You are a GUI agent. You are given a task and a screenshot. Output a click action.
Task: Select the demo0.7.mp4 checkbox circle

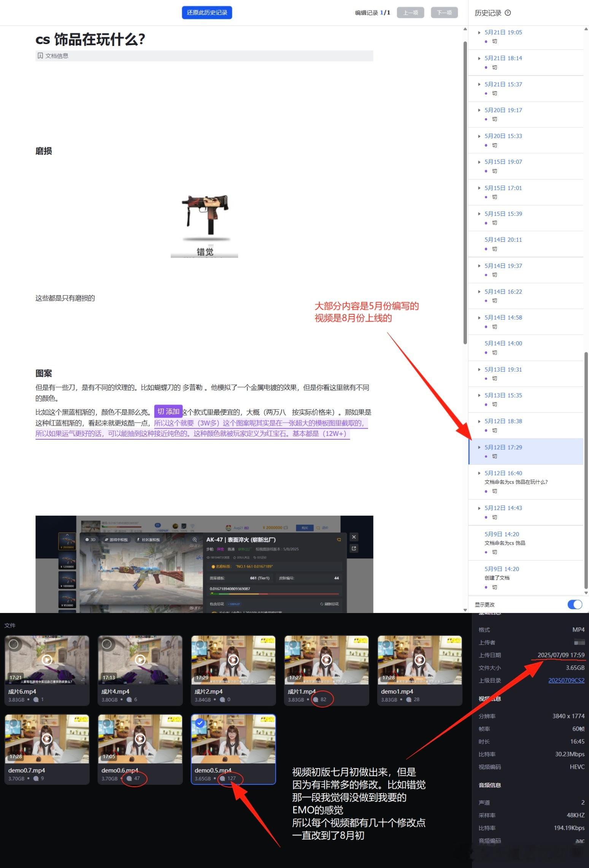14,723
